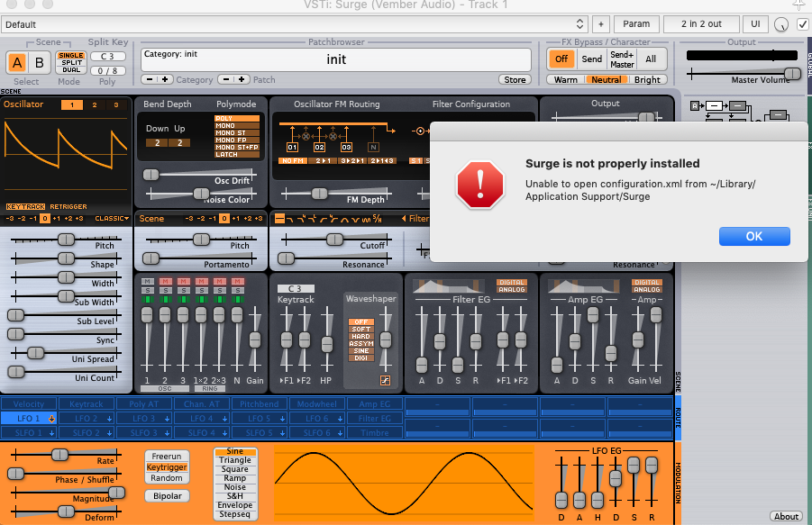Toggle oscillator KEYTRACK
The image size is (812, 525).
(26, 206)
